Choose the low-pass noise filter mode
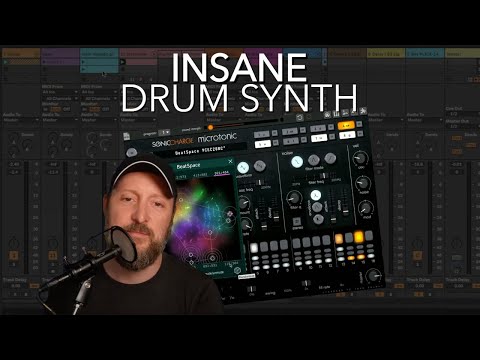This screenshot has width=480, height=360. point(297,162)
